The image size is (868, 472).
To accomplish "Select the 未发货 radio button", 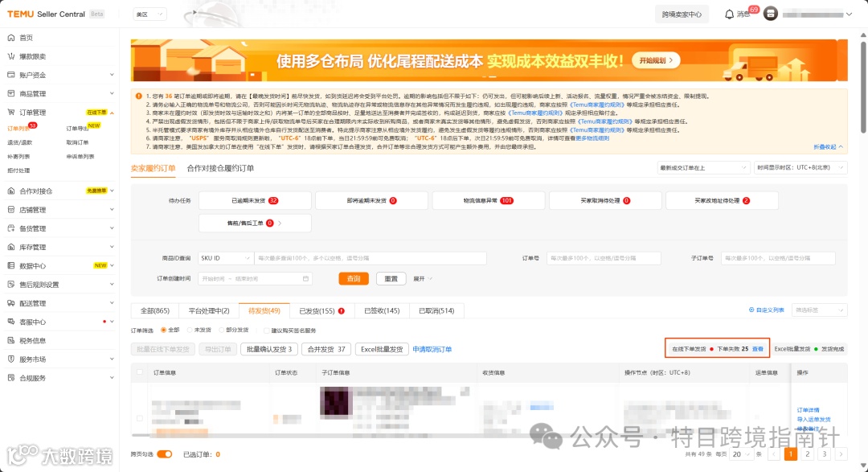I will tap(190, 330).
